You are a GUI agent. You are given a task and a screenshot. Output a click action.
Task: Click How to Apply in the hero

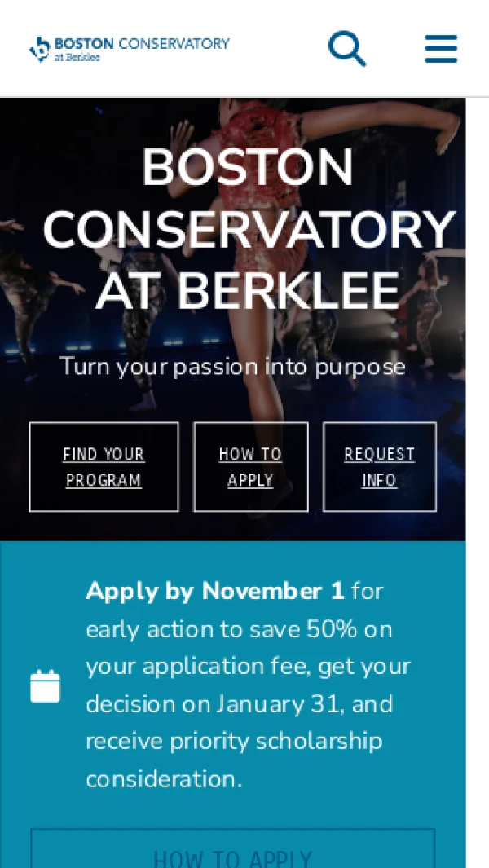click(250, 467)
